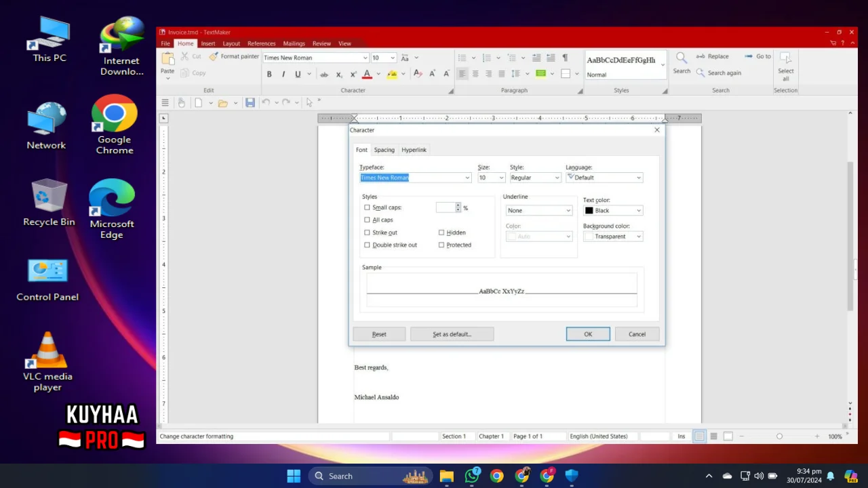Screen dimensions: 868x488
Task: Open the Mailings ribbon tab
Action: [x=294, y=43]
